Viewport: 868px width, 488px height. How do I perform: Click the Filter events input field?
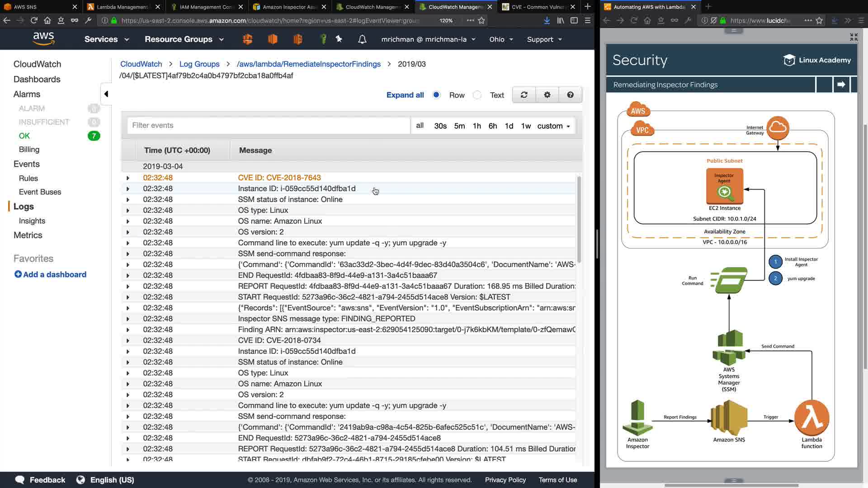pos(268,126)
